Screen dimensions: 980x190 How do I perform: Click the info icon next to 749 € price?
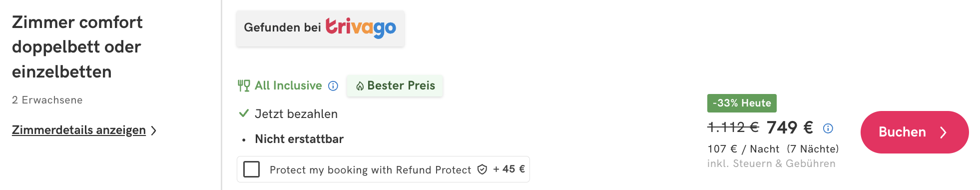click(828, 128)
